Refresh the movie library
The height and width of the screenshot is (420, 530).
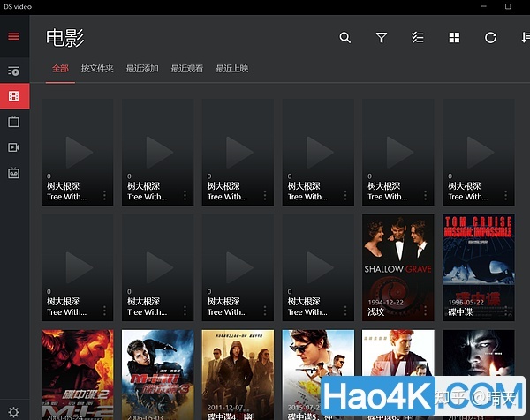pos(490,37)
